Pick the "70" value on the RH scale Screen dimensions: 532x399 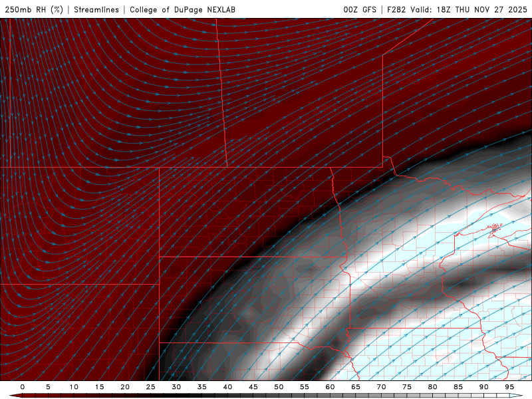coord(381,387)
